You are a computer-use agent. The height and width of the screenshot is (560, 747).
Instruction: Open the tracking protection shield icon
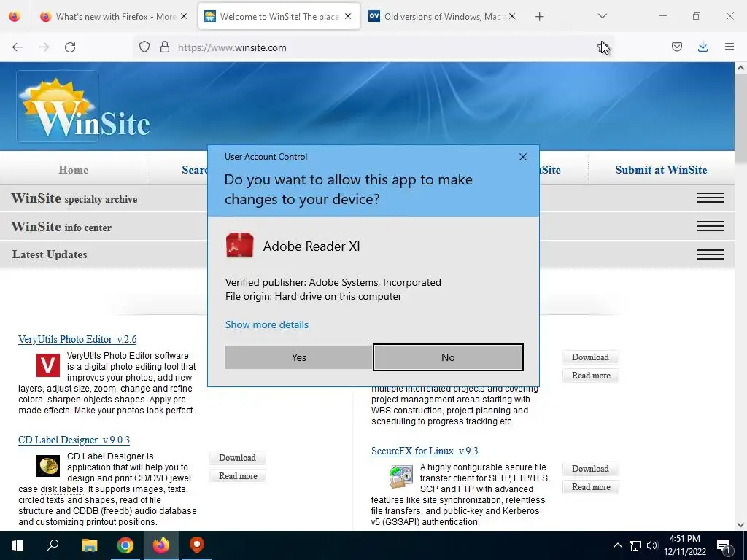click(x=144, y=47)
